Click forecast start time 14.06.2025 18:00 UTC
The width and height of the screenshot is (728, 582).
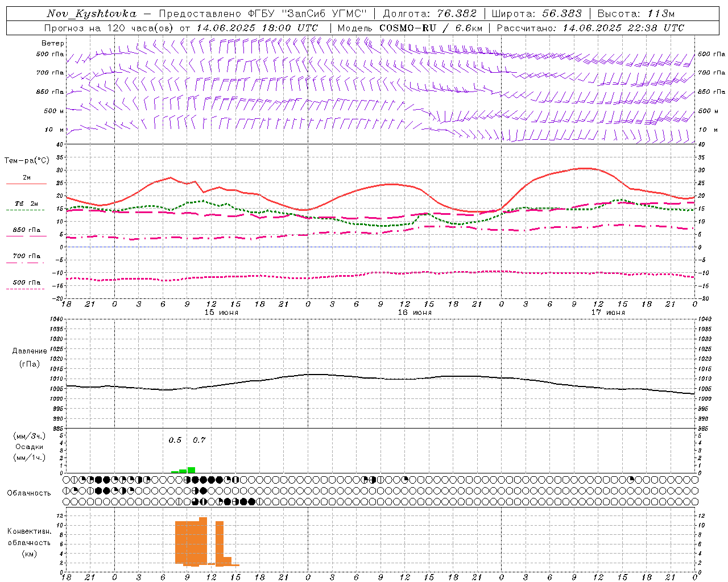257,28
